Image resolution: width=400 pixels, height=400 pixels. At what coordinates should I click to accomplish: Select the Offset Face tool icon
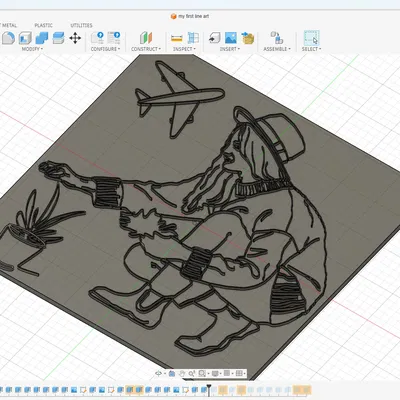(x=58, y=38)
